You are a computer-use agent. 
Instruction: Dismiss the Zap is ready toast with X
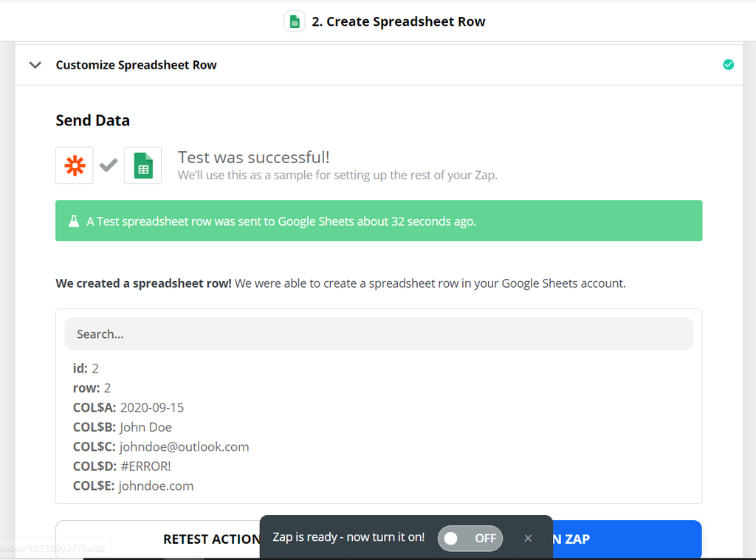[x=528, y=539]
